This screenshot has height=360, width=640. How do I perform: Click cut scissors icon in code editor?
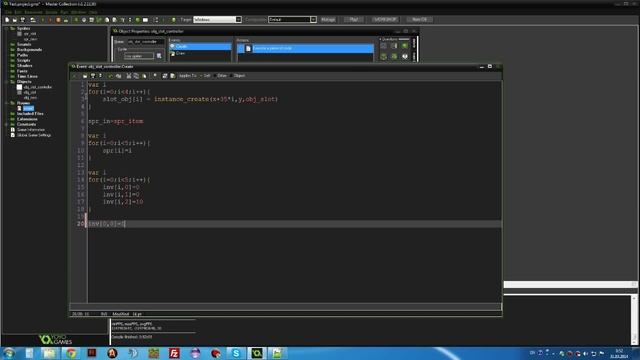click(129, 76)
